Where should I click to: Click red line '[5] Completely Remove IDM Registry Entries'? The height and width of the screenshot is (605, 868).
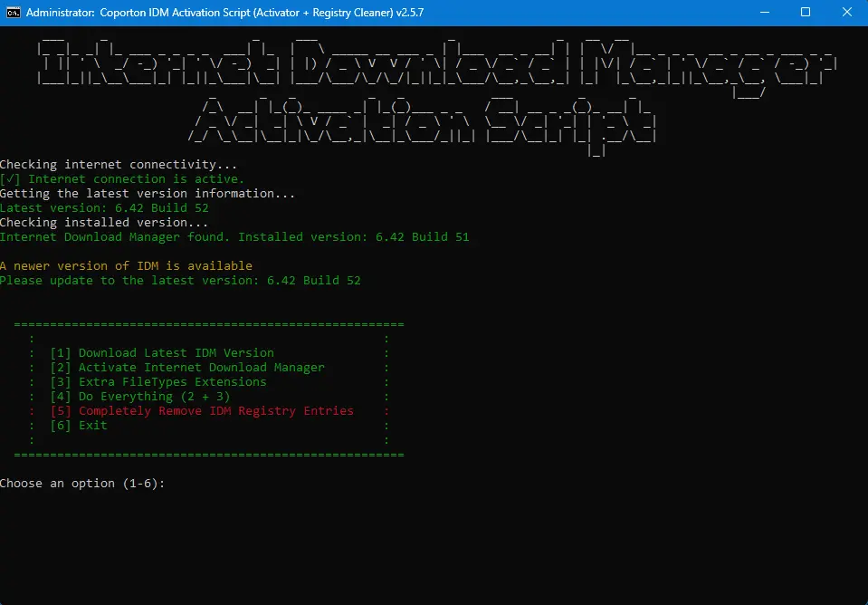[202, 410]
